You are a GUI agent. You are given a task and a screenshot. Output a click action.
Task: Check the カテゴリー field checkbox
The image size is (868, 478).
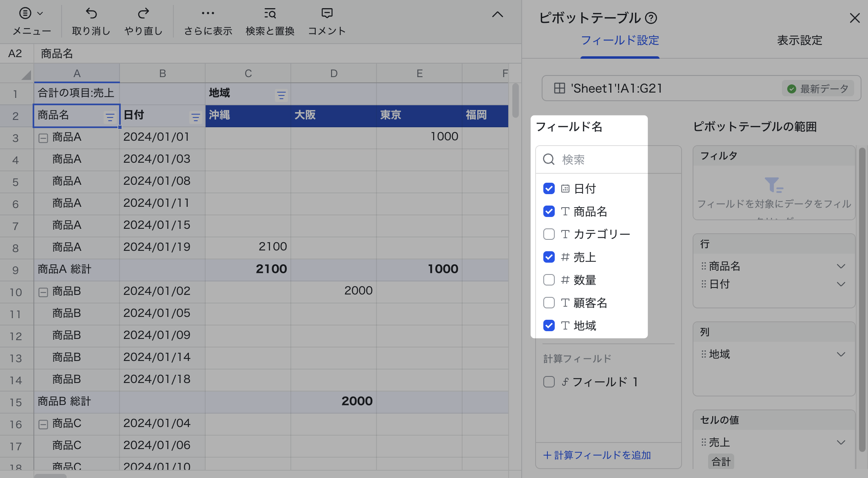tap(549, 234)
